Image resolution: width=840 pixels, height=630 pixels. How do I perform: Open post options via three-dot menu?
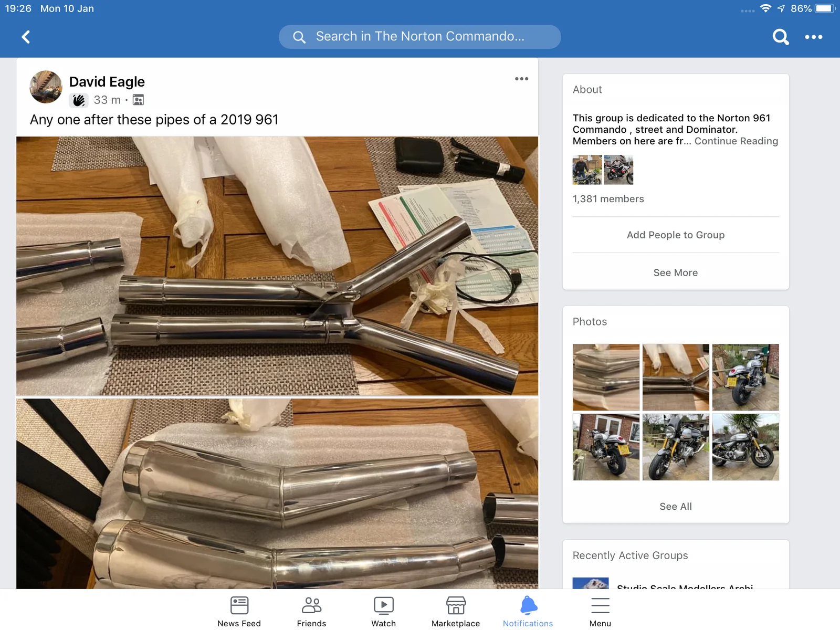(522, 79)
